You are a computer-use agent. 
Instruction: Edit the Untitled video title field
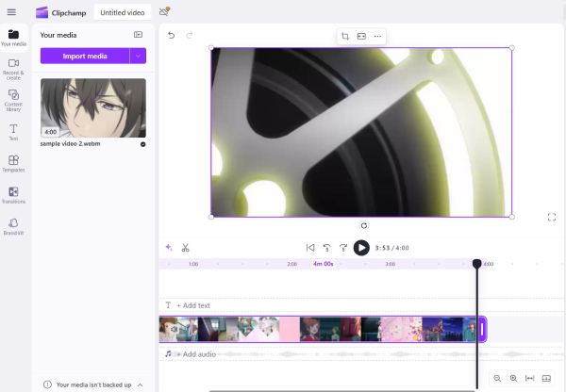click(123, 12)
